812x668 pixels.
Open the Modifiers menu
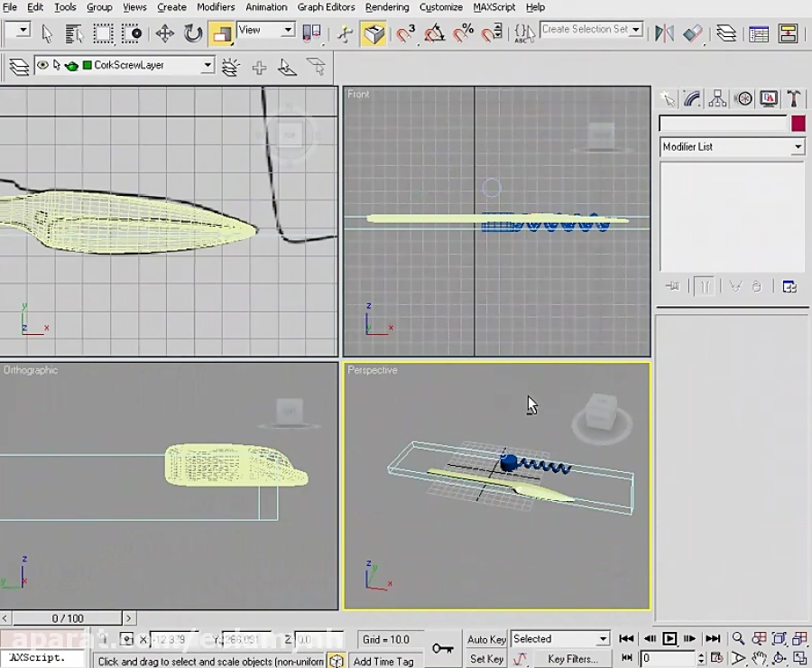pos(216,7)
